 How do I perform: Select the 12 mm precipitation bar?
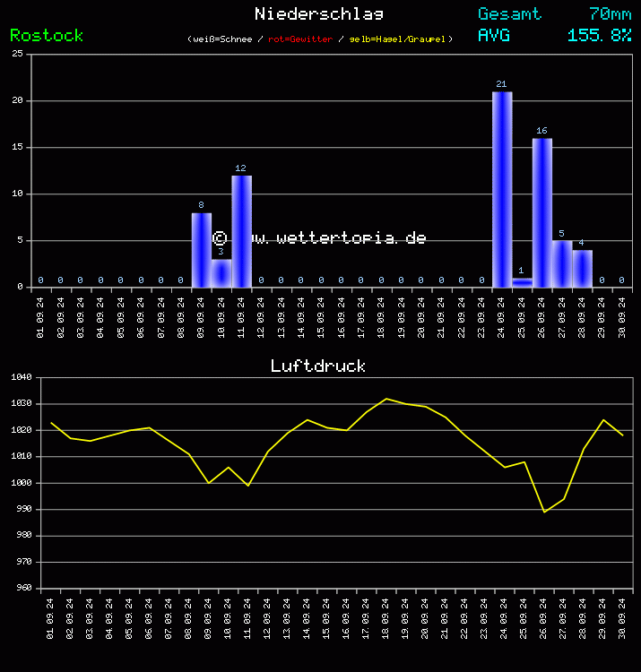click(x=241, y=231)
